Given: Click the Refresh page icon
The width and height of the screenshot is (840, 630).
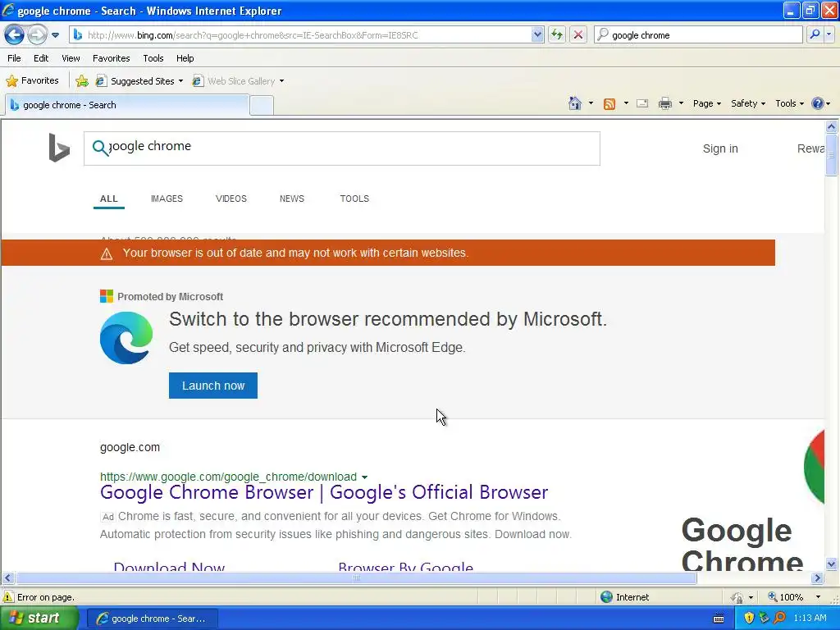Looking at the screenshot, I should pos(557,35).
